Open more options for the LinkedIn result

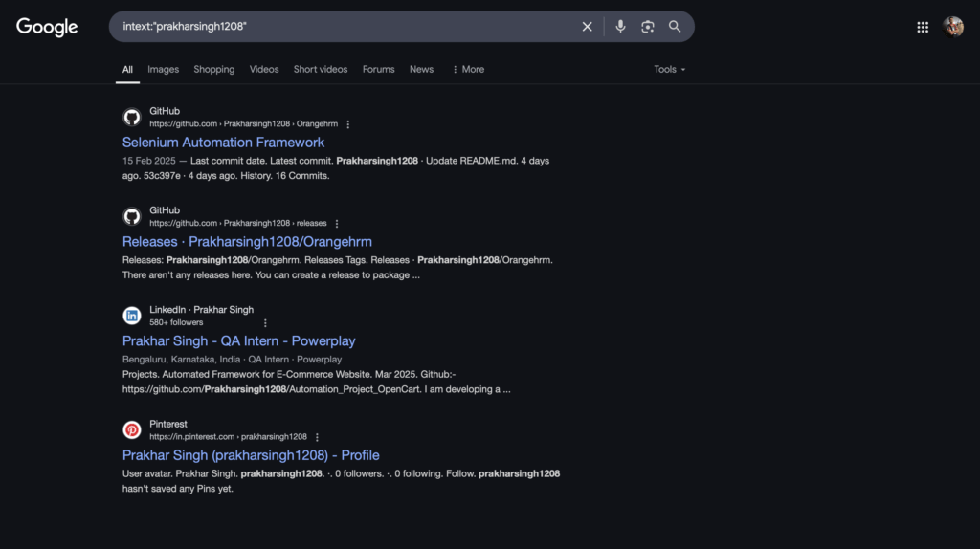[x=265, y=323]
